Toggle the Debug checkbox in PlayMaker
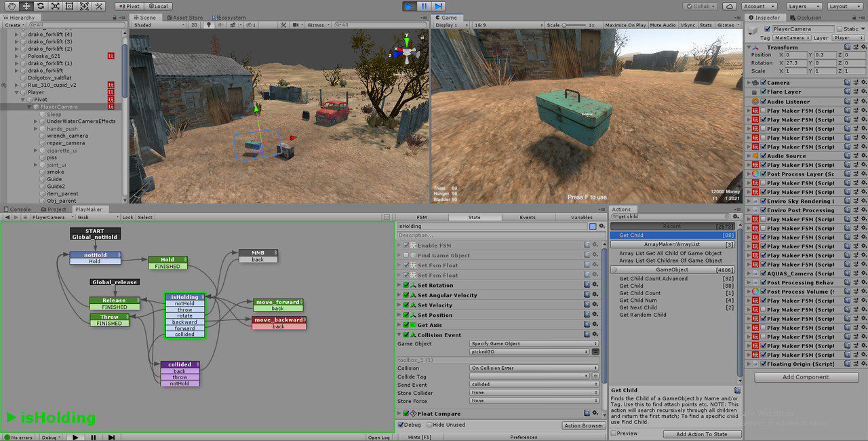This screenshot has width=868, height=441. pyautogui.click(x=400, y=425)
